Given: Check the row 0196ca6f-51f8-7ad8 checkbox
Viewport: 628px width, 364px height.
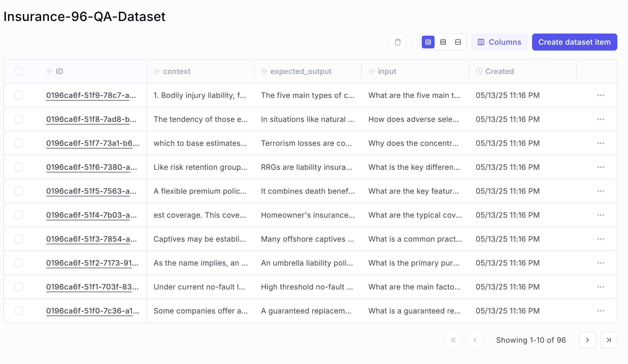Looking at the screenshot, I should tap(19, 119).
